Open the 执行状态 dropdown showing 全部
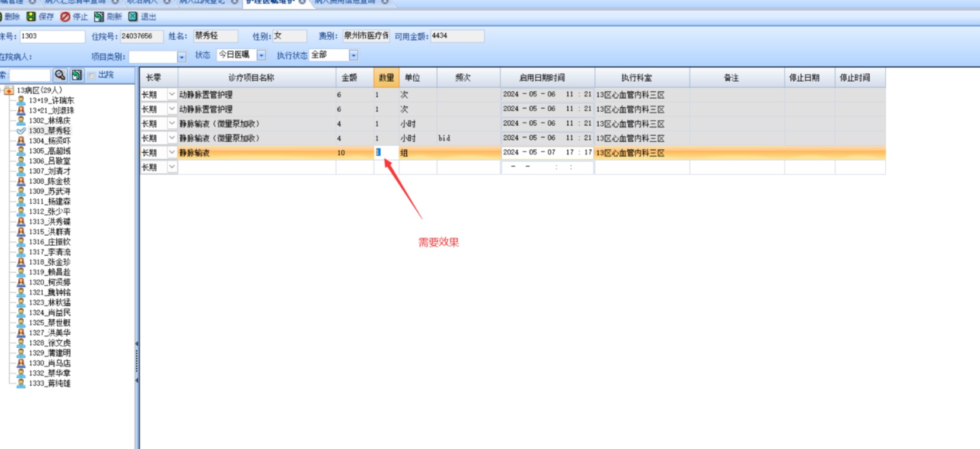The image size is (980, 449). [353, 55]
